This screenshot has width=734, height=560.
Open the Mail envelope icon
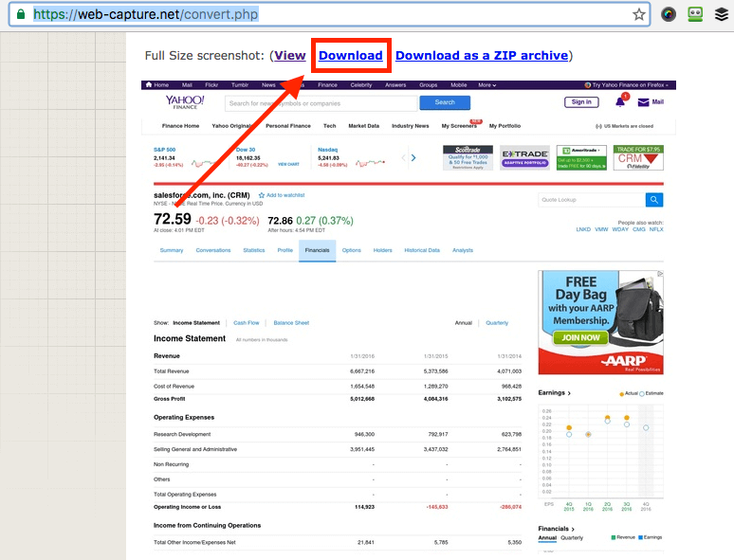[644, 102]
